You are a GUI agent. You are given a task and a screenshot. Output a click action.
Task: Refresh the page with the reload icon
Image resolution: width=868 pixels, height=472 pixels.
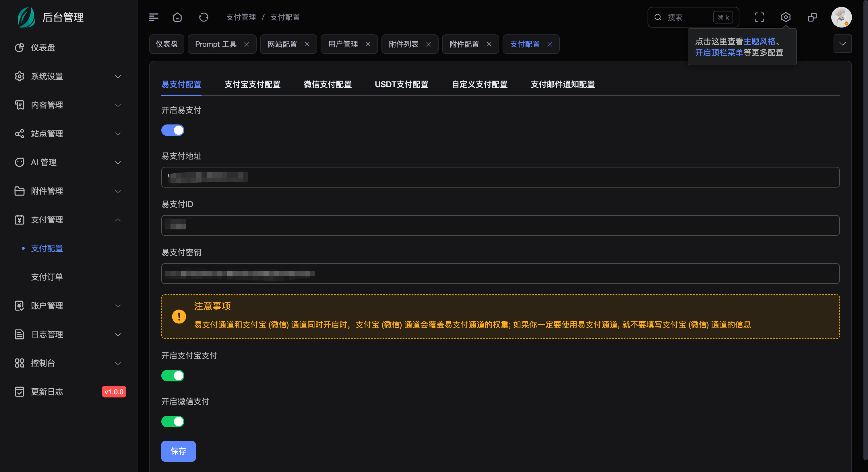point(204,17)
